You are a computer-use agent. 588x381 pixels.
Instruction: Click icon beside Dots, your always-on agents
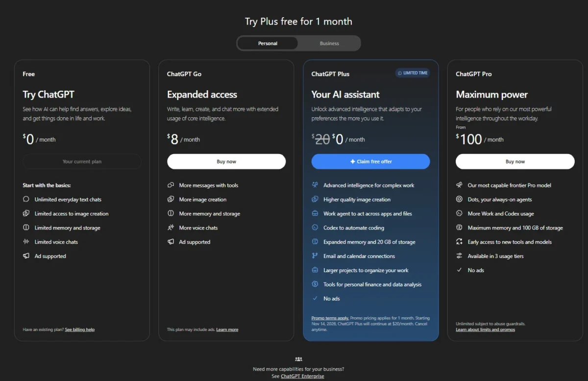[459, 200]
